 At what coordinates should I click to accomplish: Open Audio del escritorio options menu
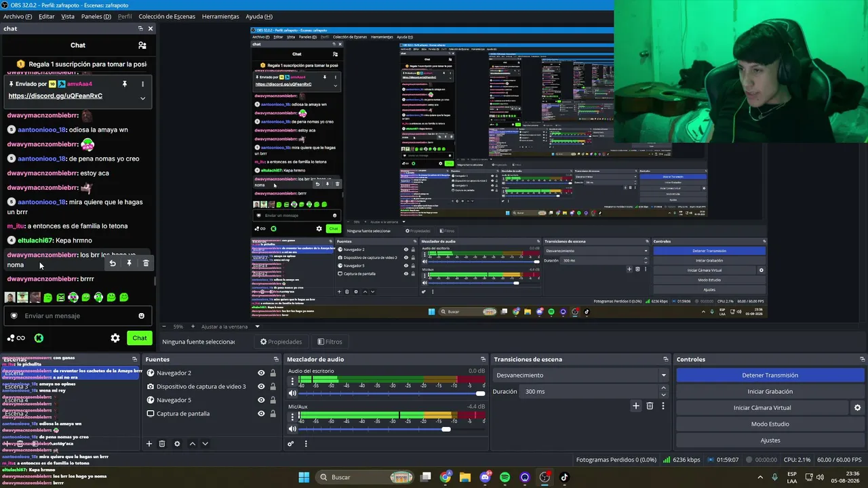click(292, 382)
